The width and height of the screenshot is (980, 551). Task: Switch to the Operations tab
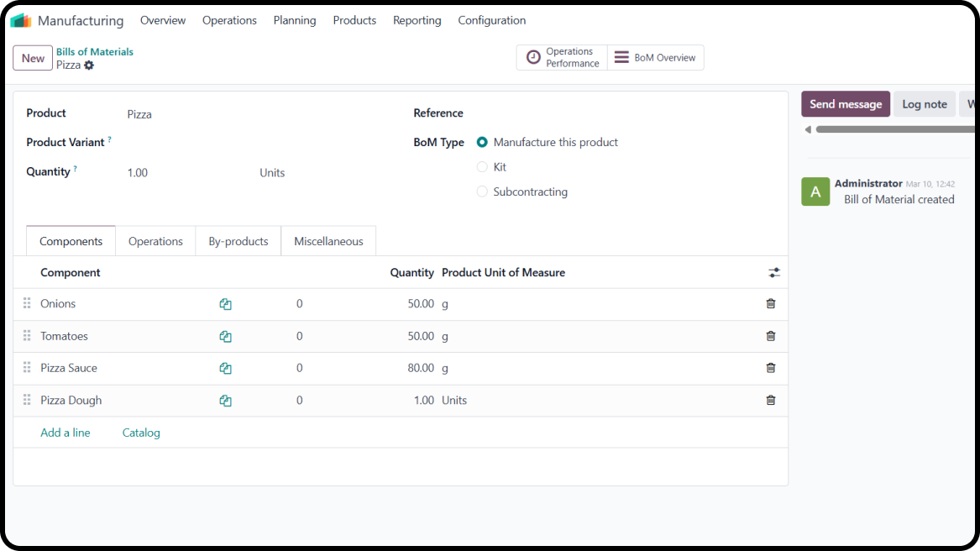(155, 241)
